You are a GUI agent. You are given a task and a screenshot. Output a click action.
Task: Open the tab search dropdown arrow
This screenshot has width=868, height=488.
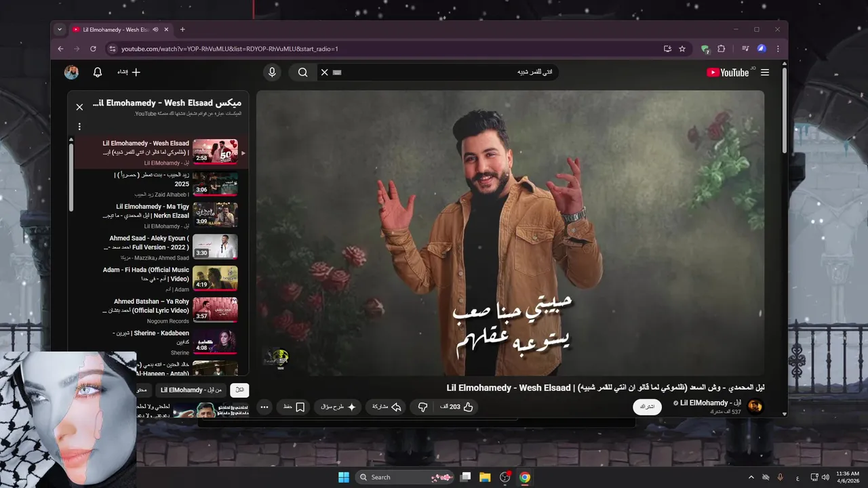click(60, 29)
